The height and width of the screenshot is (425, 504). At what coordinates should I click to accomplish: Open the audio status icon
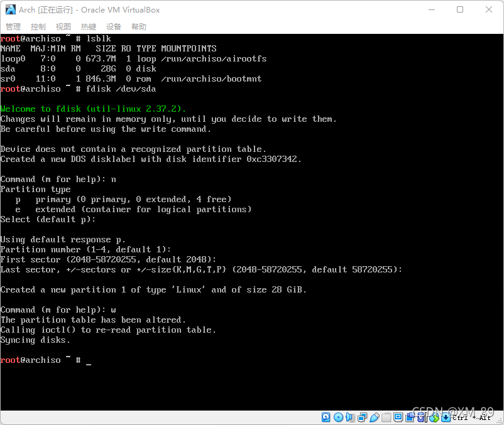[350, 417]
